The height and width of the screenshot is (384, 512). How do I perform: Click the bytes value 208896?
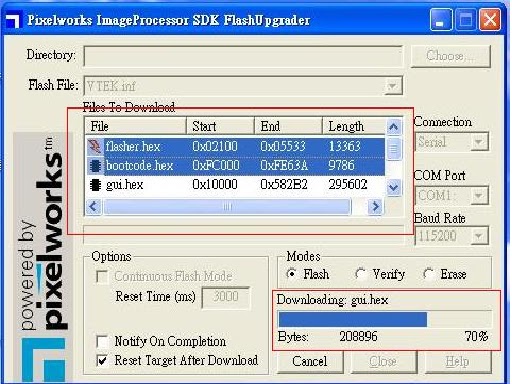pos(358,337)
